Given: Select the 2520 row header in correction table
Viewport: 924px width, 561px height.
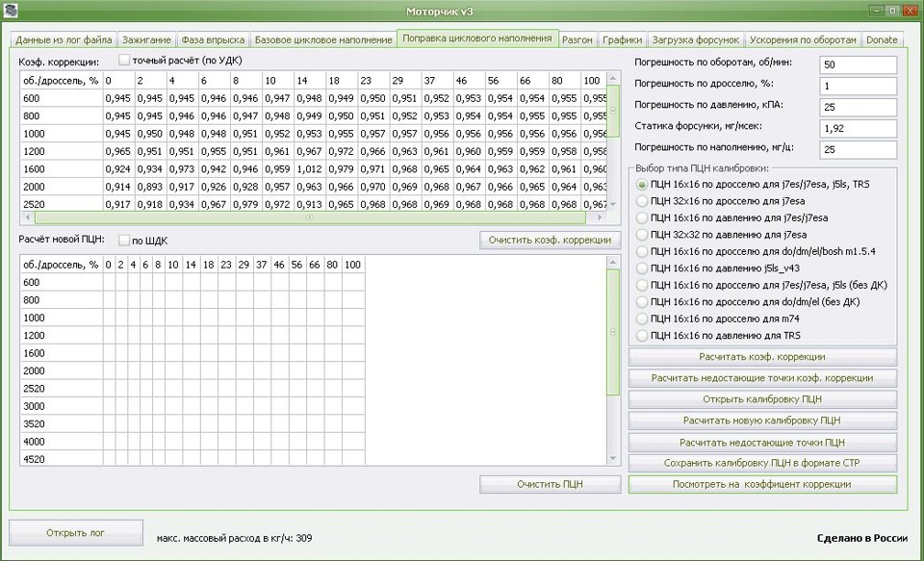Looking at the screenshot, I should pos(62,205).
